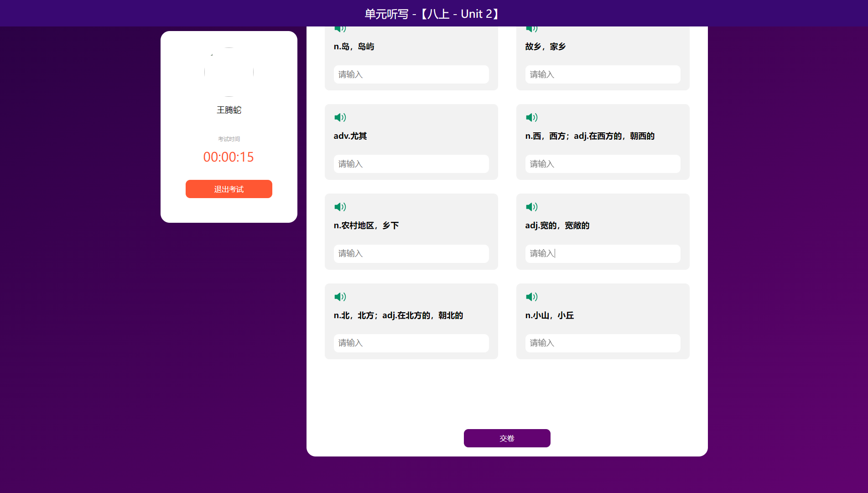Image resolution: width=868 pixels, height=493 pixels.
Task: Focus input field under 'n.小山，小丘'
Action: tap(603, 343)
